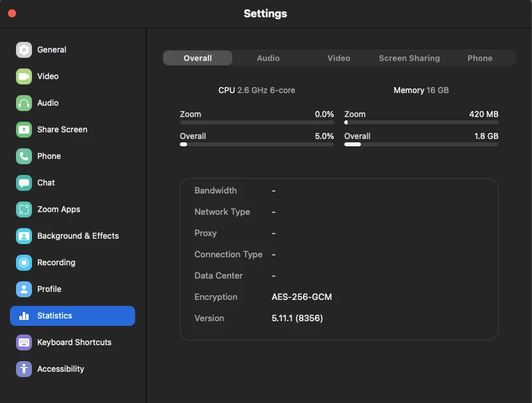Switch to the Video statistics tab
The width and height of the screenshot is (532, 403).
(339, 59)
